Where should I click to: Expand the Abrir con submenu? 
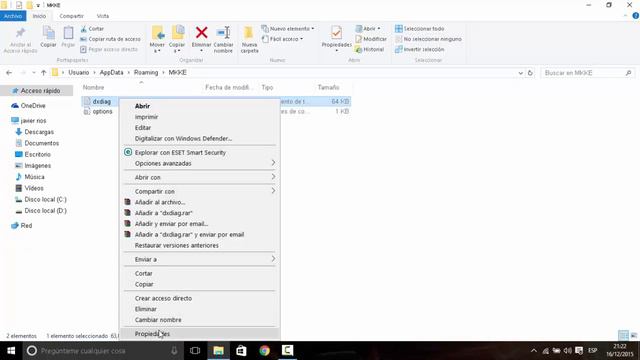pos(200,177)
